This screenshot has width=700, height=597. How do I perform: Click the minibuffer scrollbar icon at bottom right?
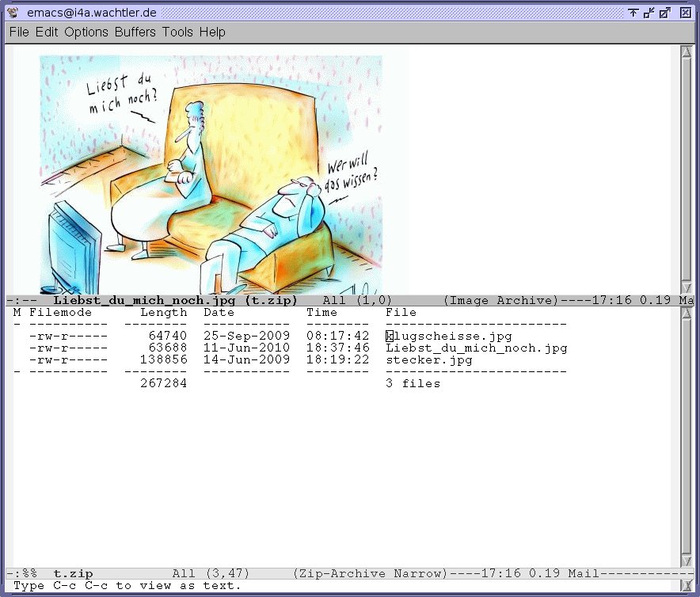point(687,585)
